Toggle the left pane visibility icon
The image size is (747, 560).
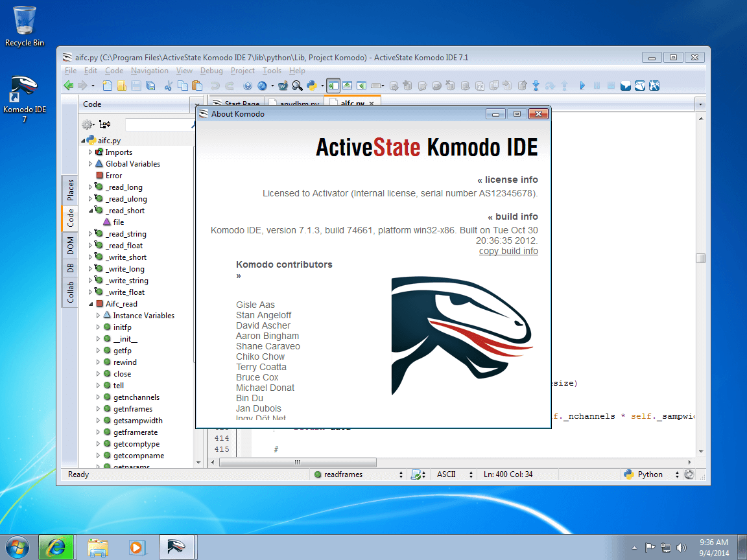pos(333,86)
